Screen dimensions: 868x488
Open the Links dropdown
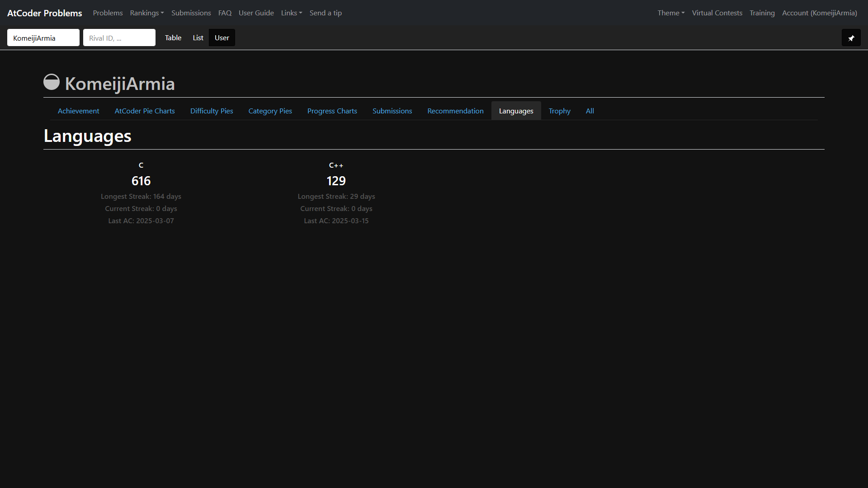click(x=291, y=13)
